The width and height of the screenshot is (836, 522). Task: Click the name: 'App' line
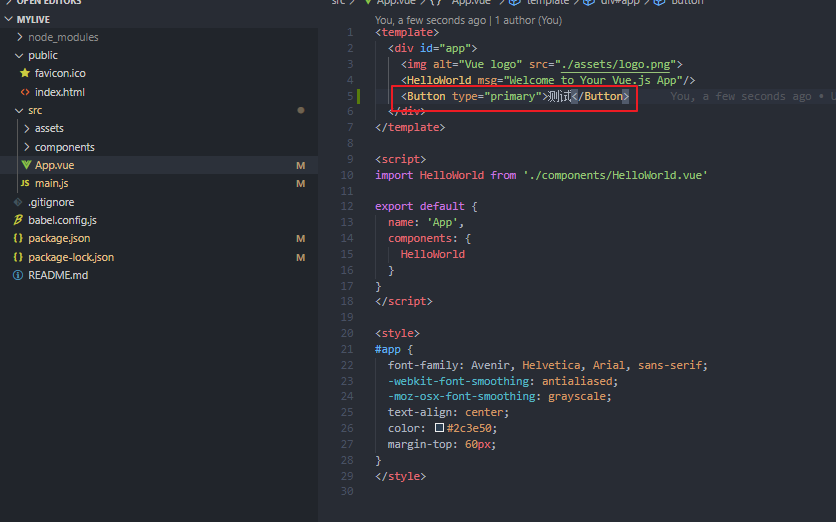pyautogui.click(x=426, y=222)
